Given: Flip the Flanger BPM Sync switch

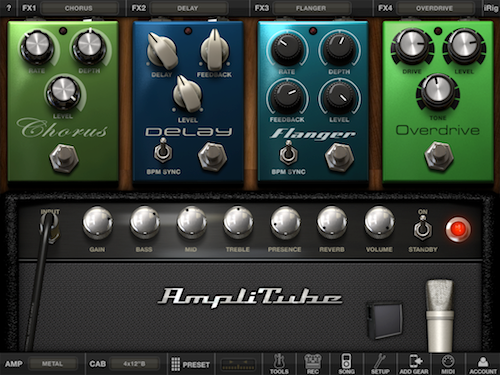Looking at the screenshot, I should (288, 153).
